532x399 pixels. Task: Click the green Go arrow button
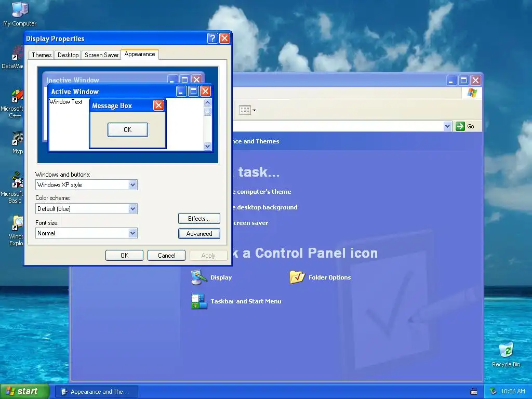point(460,126)
